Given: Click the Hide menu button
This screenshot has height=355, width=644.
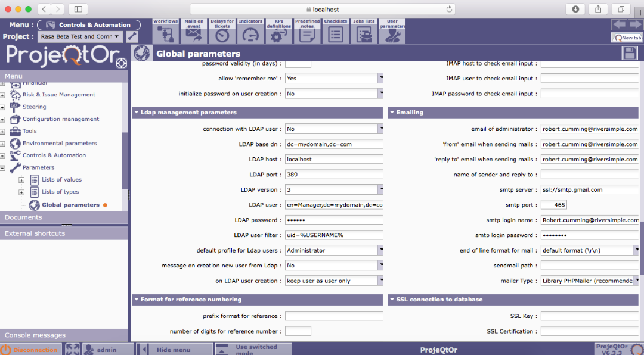Looking at the screenshot, I should click(173, 350).
